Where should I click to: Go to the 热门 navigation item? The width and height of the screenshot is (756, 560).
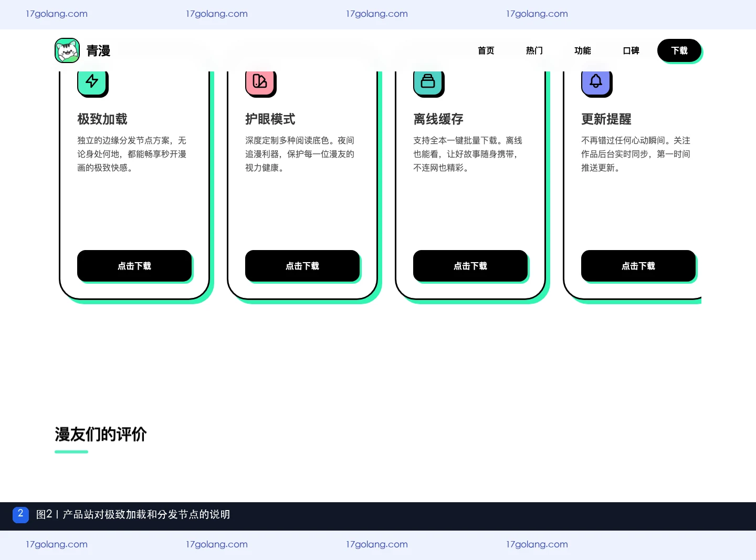tap(534, 50)
